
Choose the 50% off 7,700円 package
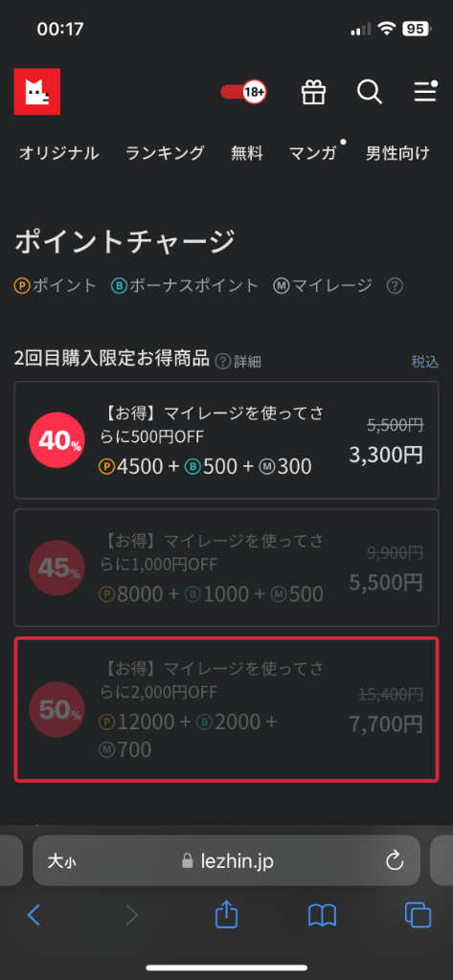[226, 709]
